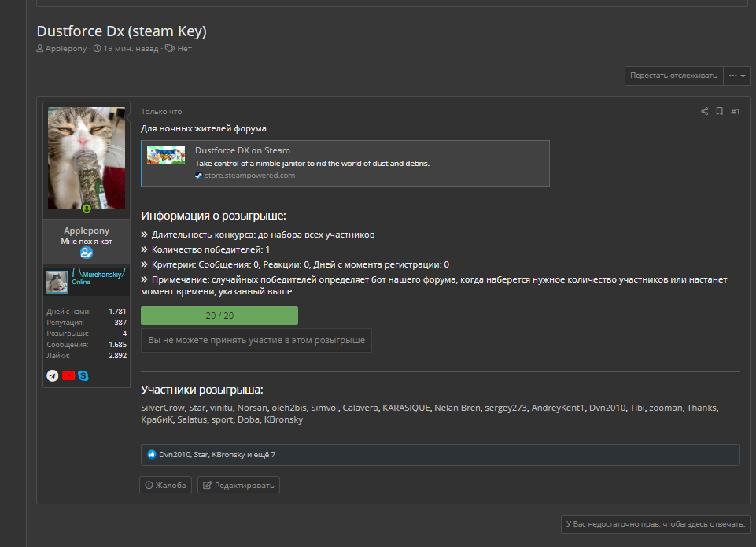Open participant Nelan Bren's profile
The height and width of the screenshot is (547, 756).
click(457, 408)
